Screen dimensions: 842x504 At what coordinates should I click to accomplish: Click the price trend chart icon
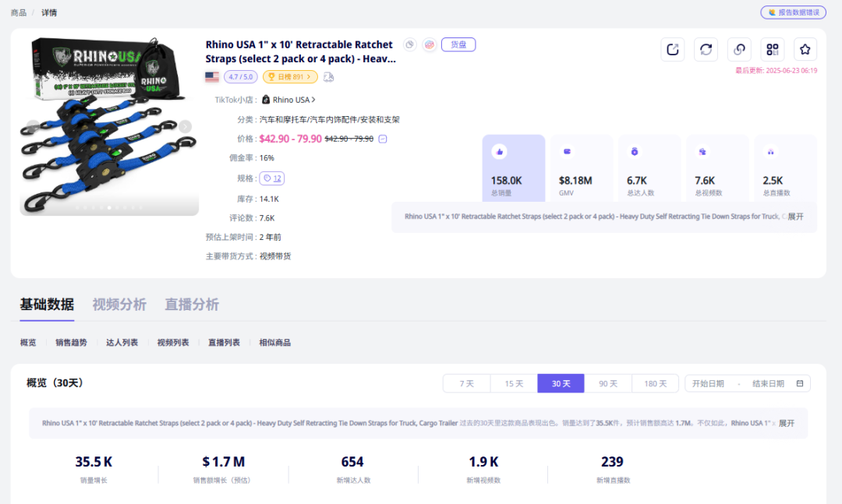pyautogui.click(x=383, y=139)
